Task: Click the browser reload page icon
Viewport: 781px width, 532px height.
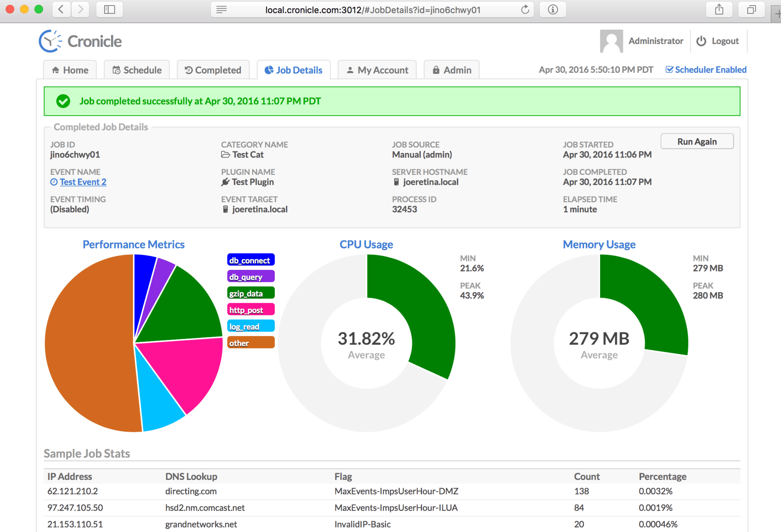Action: click(x=525, y=10)
